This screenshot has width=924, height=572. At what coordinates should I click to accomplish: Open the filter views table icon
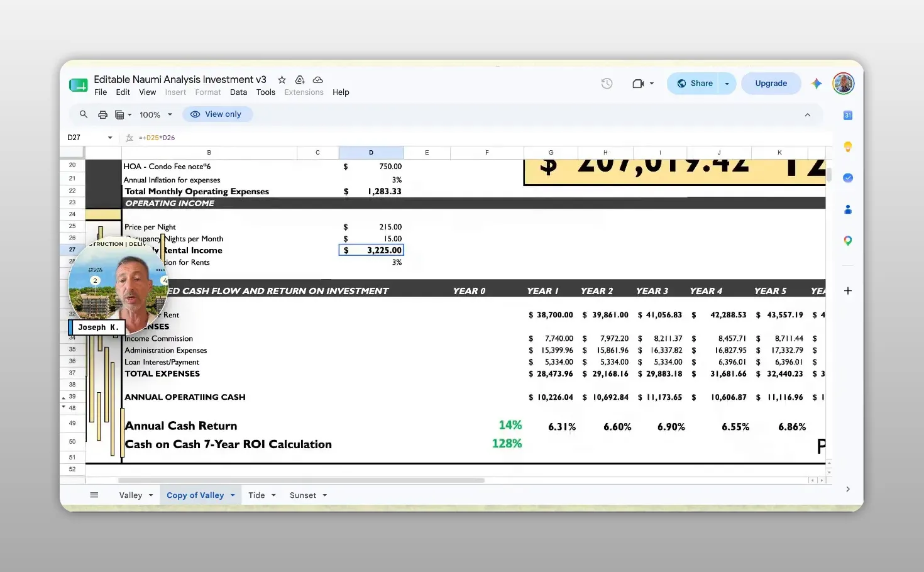[x=119, y=114]
